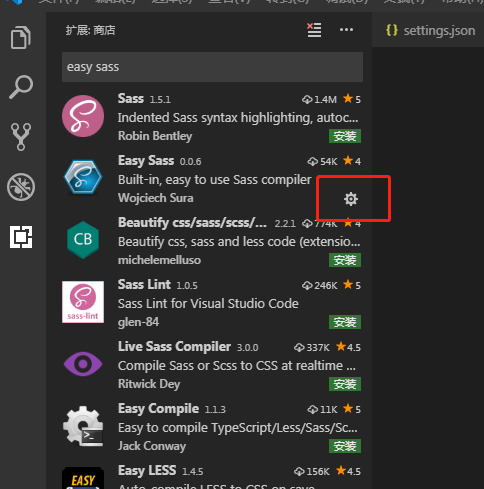Click the Live Sass Compiler eye logo

[83, 364]
